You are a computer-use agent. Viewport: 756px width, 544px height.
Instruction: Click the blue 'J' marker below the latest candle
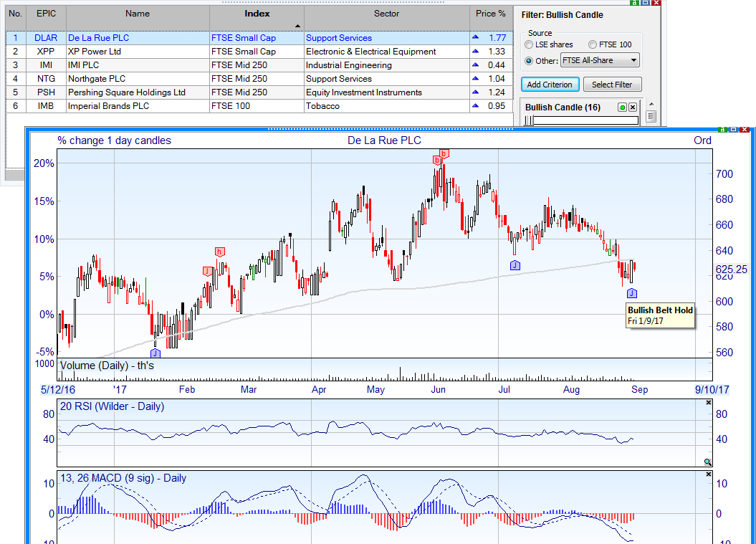(631, 293)
